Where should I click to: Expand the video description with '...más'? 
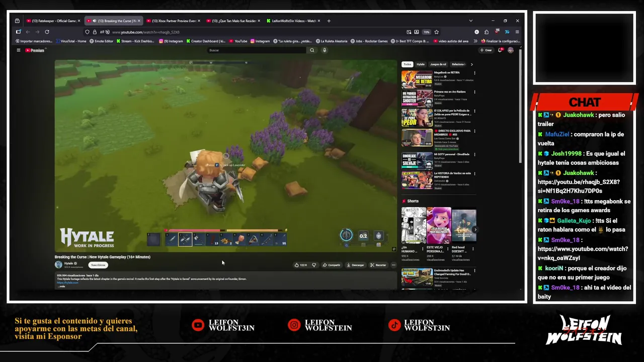(x=62, y=286)
